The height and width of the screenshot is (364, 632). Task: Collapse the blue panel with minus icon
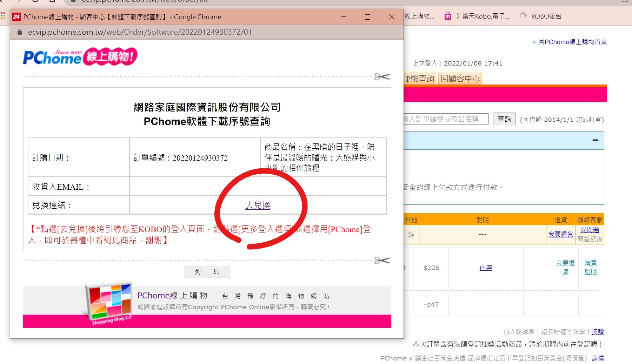point(595,140)
